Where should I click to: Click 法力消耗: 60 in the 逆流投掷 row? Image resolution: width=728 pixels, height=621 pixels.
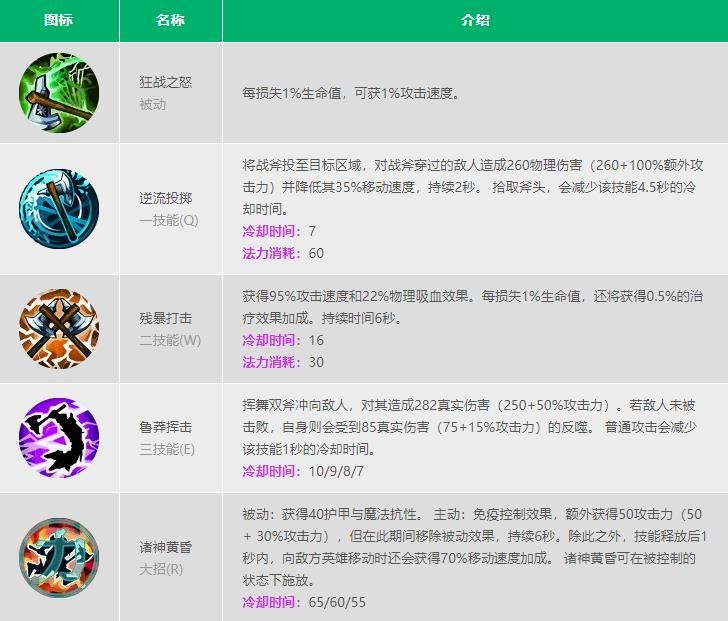click(283, 253)
